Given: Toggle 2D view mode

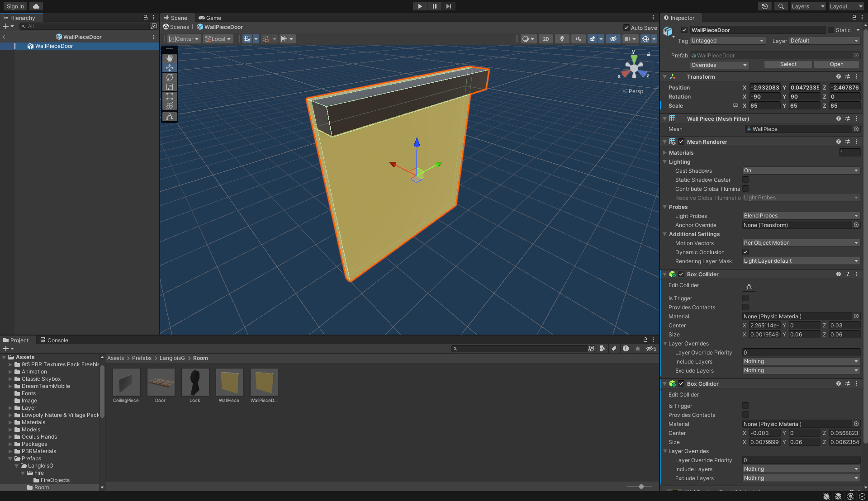Looking at the screenshot, I should [545, 39].
